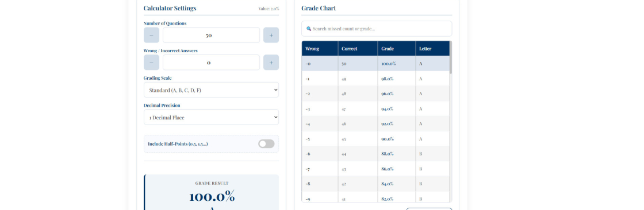Open the Decimal Precision dropdown

pyautogui.click(x=211, y=117)
